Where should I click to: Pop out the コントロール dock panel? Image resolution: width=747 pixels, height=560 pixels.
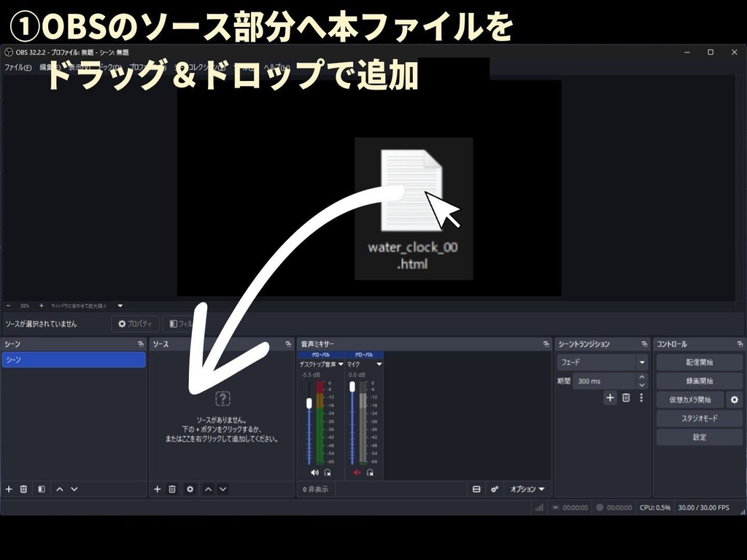[x=740, y=344]
